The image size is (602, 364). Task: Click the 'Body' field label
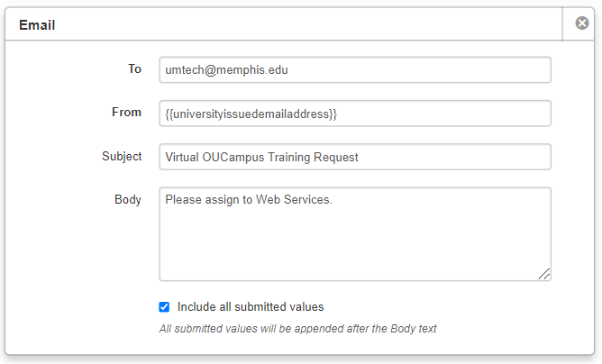tap(128, 199)
